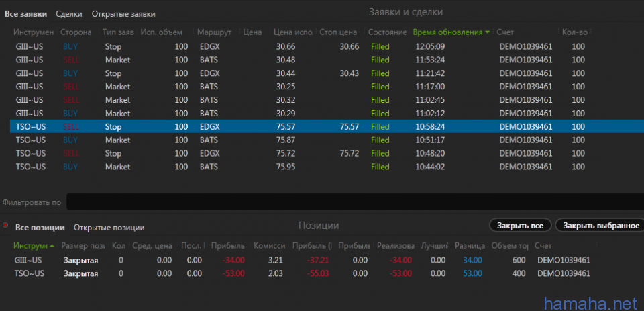Switch to Открытые позиции tab

(109, 227)
